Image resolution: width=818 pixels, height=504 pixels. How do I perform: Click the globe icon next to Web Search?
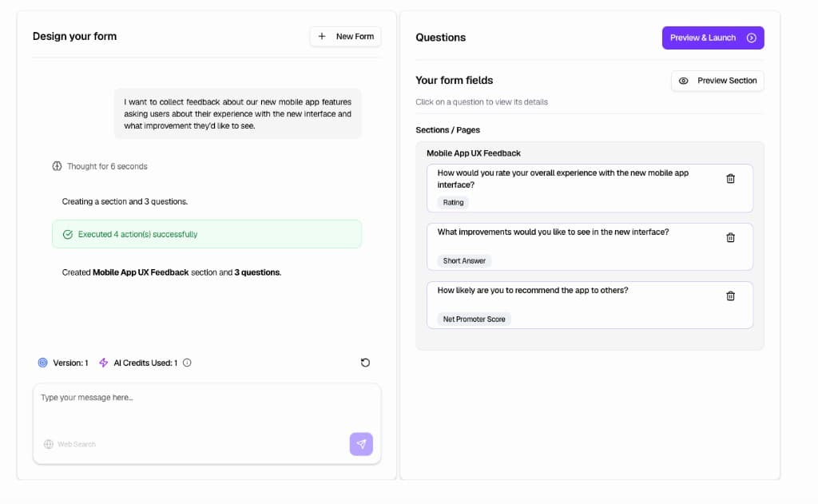click(x=50, y=443)
